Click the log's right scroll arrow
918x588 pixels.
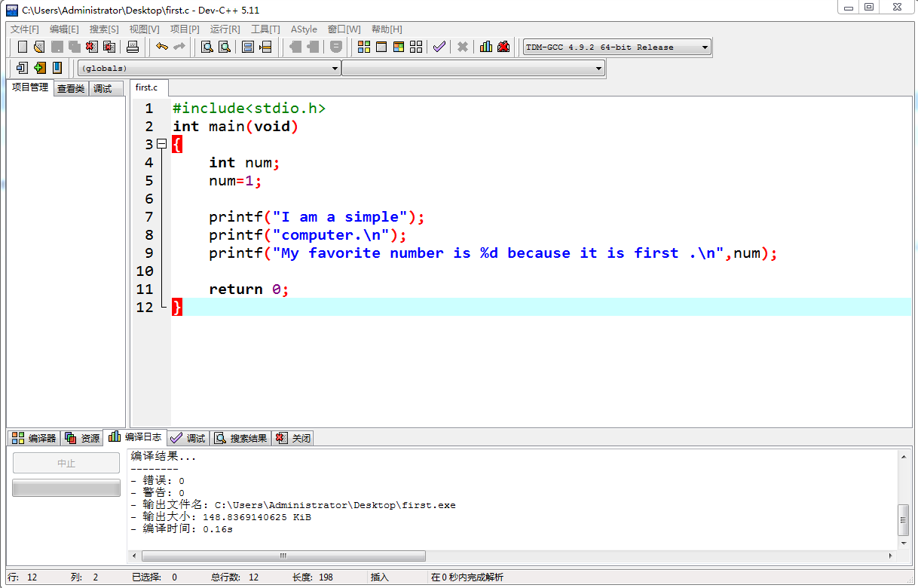point(890,556)
